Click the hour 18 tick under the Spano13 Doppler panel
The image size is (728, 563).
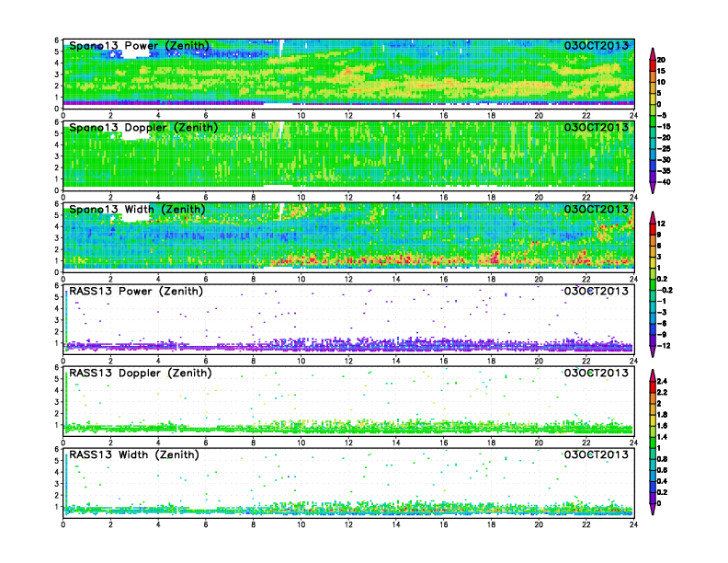tap(491, 198)
